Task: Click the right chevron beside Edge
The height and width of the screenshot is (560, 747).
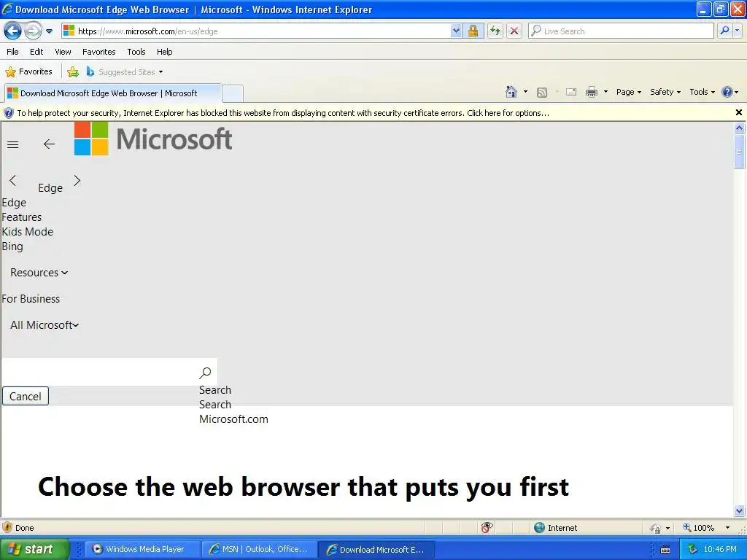Action: point(77,181)
